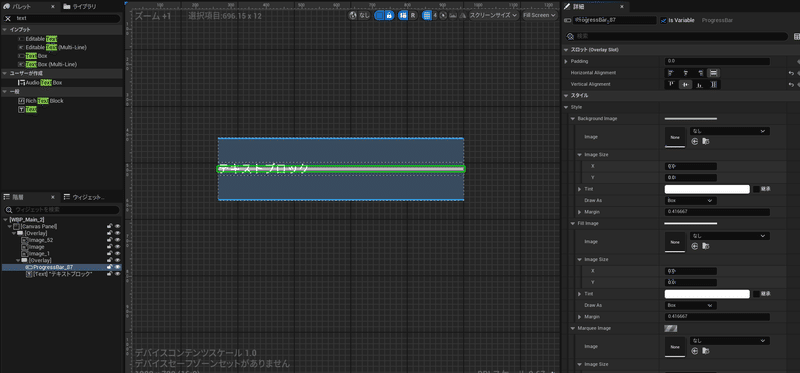Use selected asset for Fill Image
The image size is (800, 373).
click(x=694, y=246)
